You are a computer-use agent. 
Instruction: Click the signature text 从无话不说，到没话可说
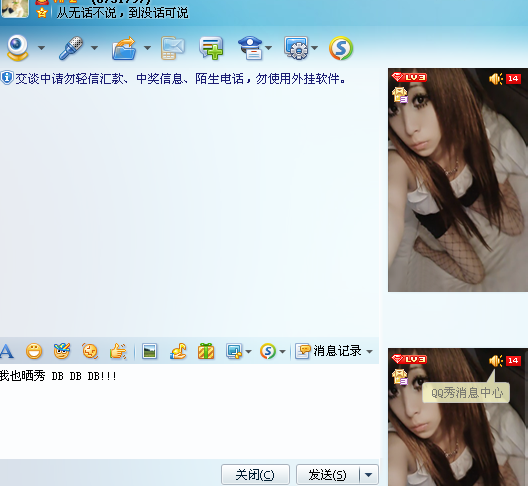122,13
